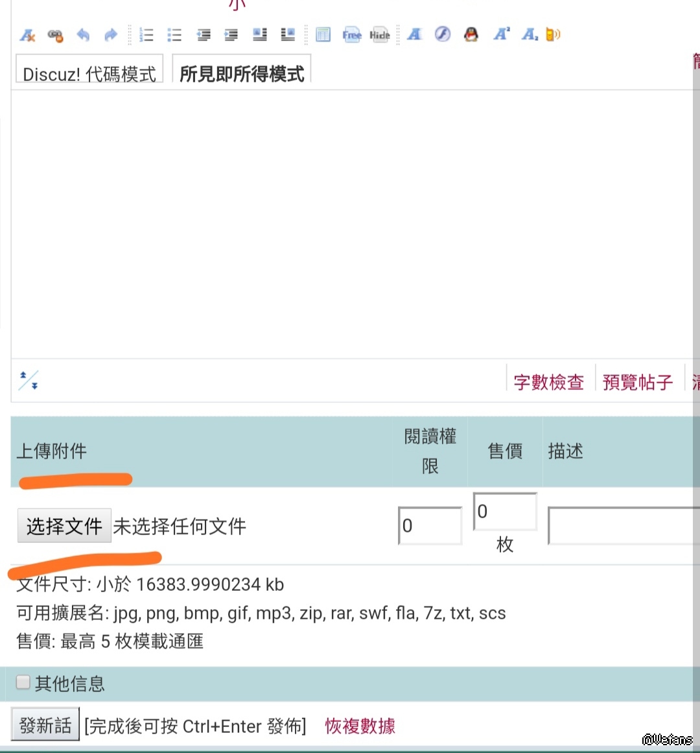Undo the last edit
The image size is (700, 753).
(83, 34)
